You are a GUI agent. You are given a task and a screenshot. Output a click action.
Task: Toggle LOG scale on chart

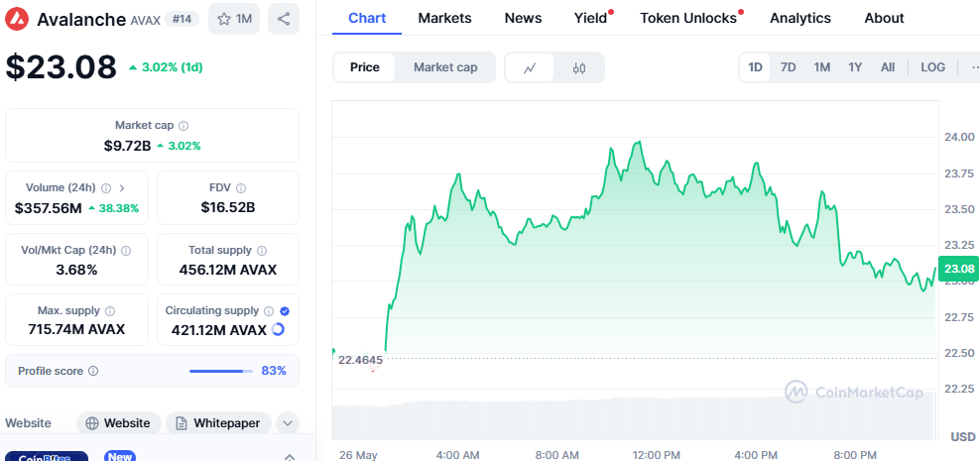click(932, 67)
